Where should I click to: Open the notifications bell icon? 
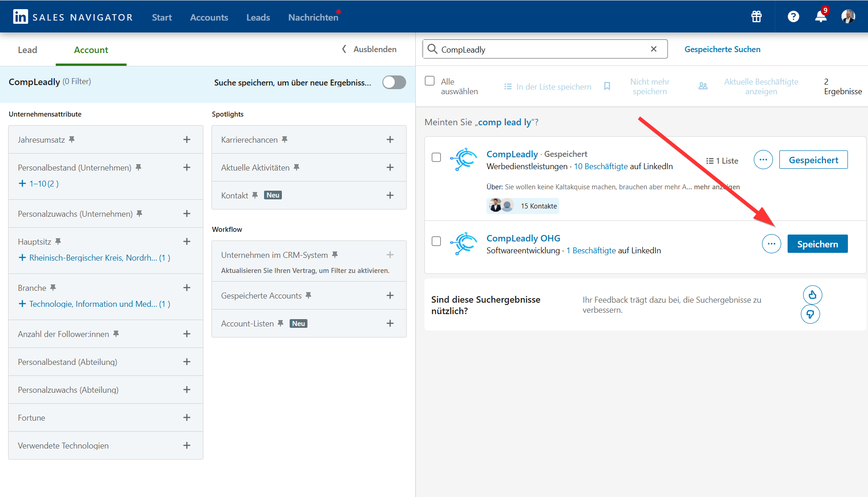(x=821, y=16)
